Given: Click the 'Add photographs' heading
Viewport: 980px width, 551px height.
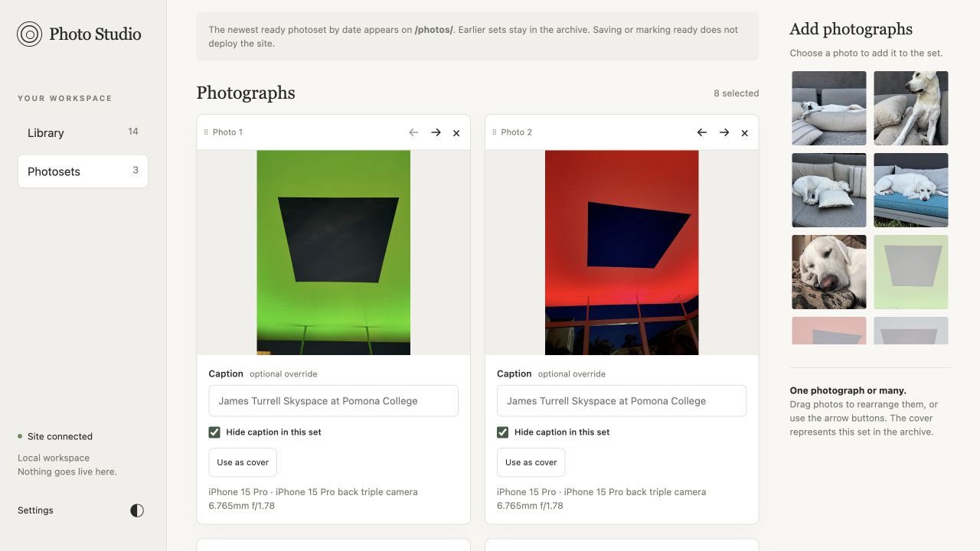Looking at the screenshot, I should coord(851,29).
